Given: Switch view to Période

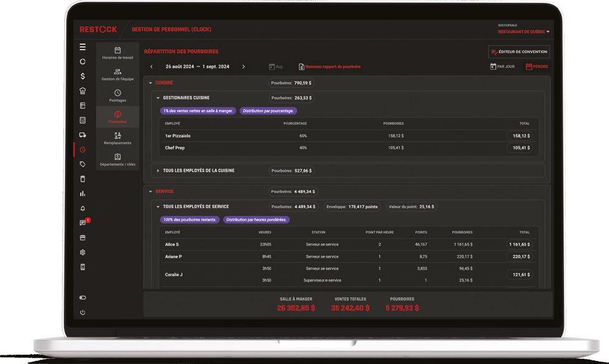Looking at the screenshot, I should (537, 67).
